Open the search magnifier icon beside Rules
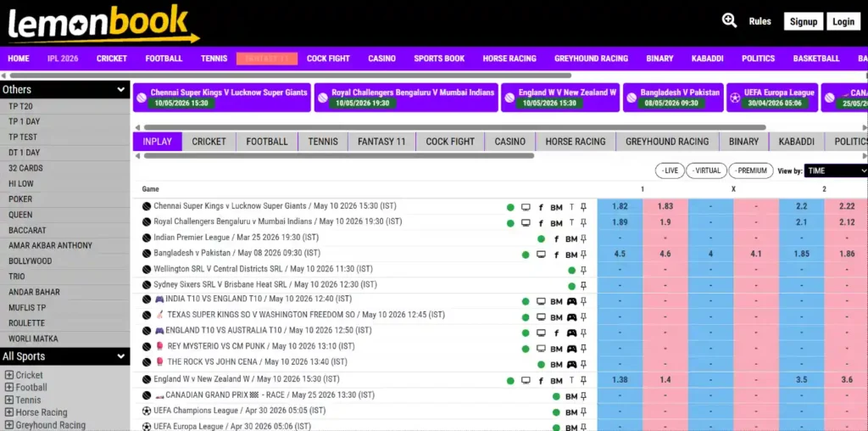Screen dimensions: 868x431 (730, 21)
